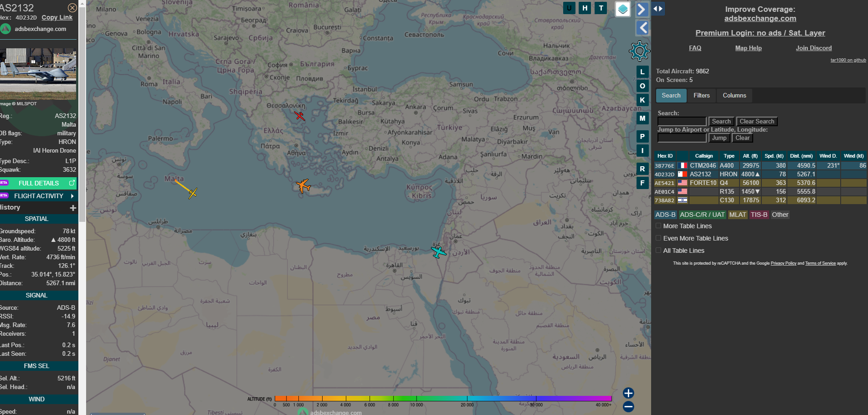Screen dimensions: 868x415
Task: Zoom in with the plus button
Action: [628, 393]
